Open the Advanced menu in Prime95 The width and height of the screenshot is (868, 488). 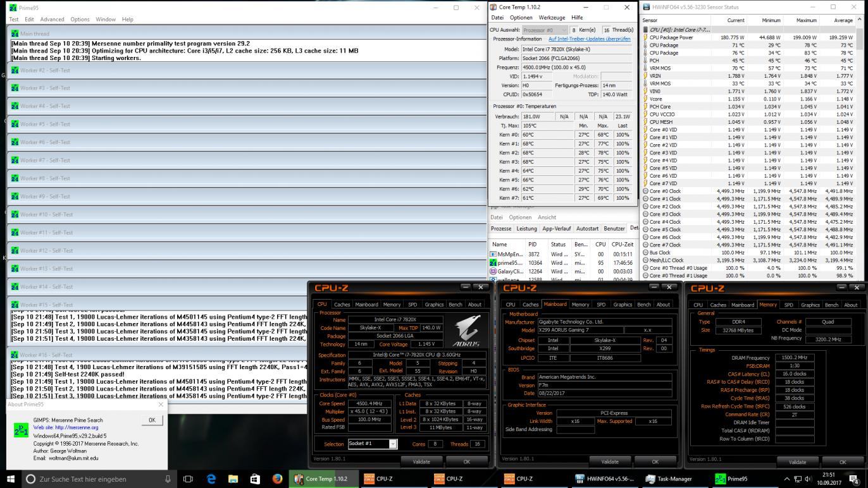pyautogui.click(x=52, y=19)
